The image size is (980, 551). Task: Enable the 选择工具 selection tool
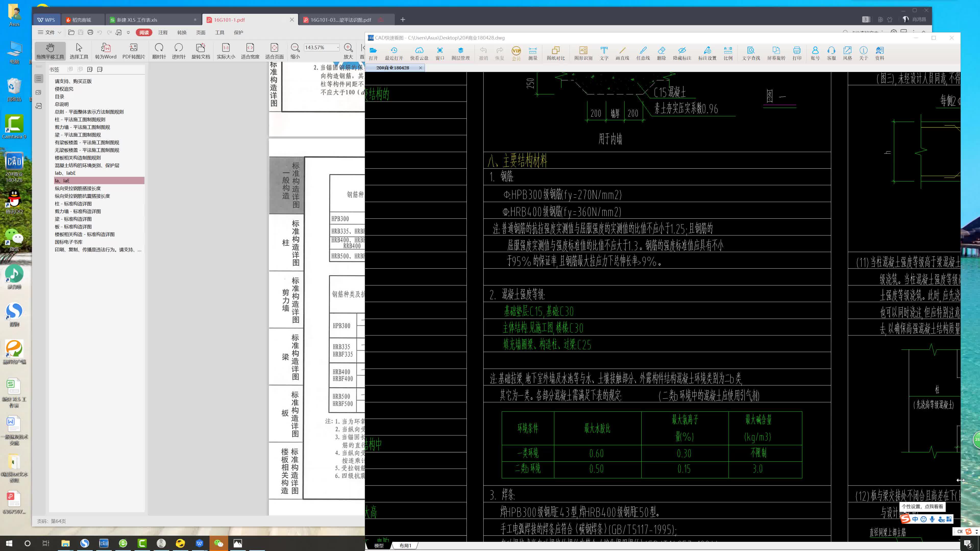(79, 51)
